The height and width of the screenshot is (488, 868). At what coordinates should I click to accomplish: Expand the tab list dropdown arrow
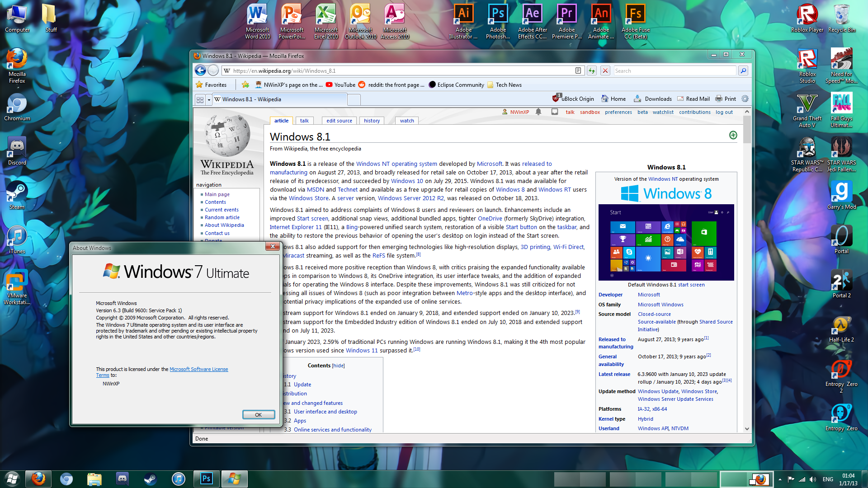click(209, 99)
